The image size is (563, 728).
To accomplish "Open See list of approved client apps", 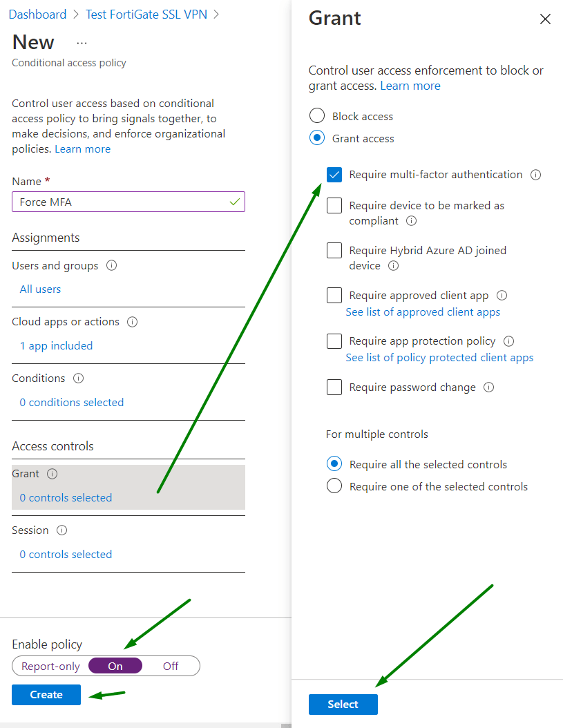I will [423, 312].
